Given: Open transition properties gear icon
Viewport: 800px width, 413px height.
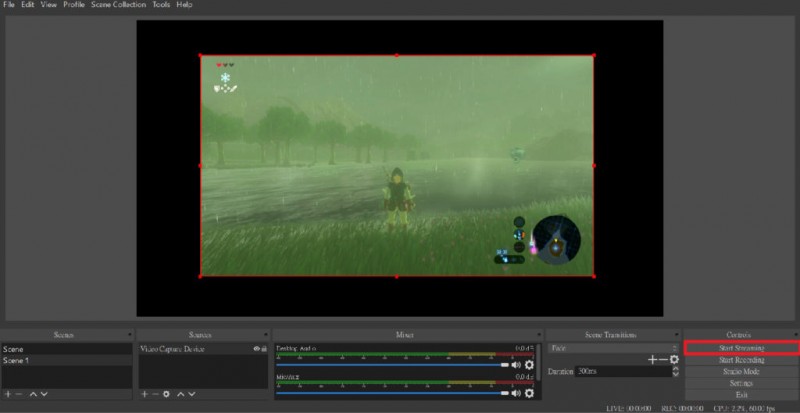Looking at the screenshot, I should coord(674,360).
